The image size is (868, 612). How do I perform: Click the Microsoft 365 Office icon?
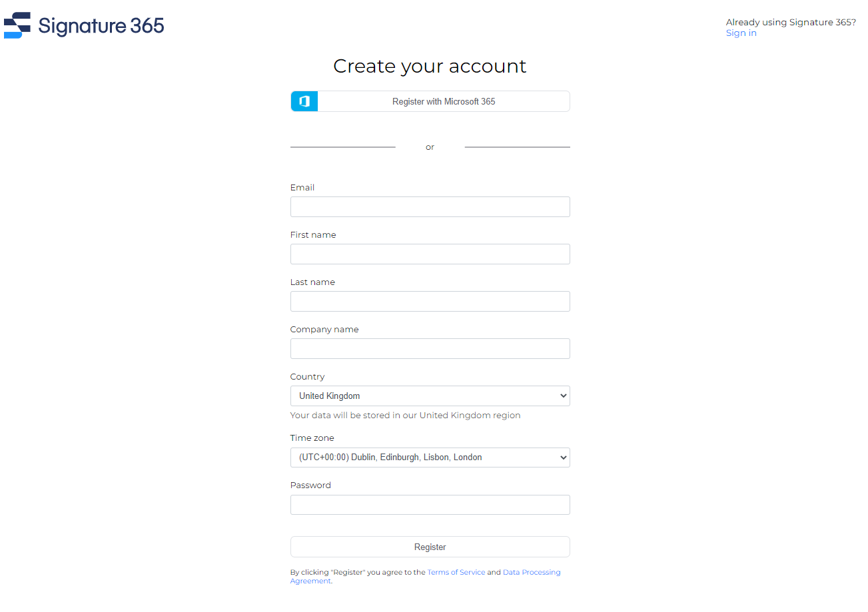tap(304, 101)
